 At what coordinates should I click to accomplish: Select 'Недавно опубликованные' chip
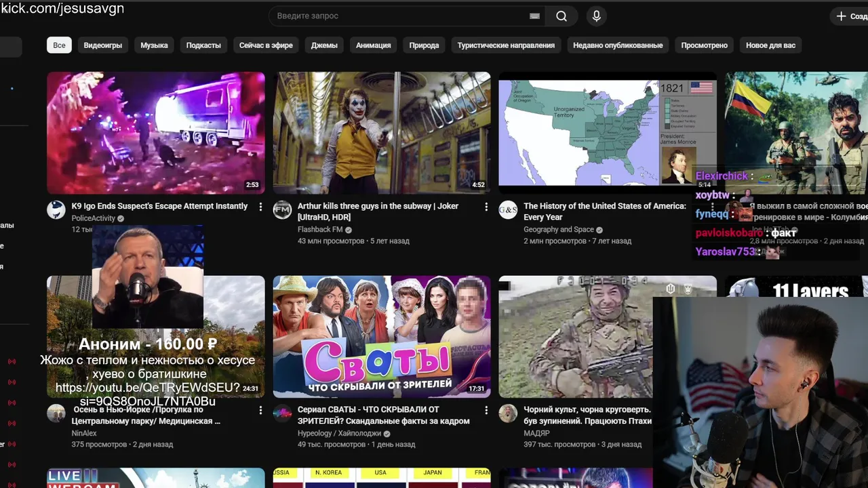click(x=618, y=45)
